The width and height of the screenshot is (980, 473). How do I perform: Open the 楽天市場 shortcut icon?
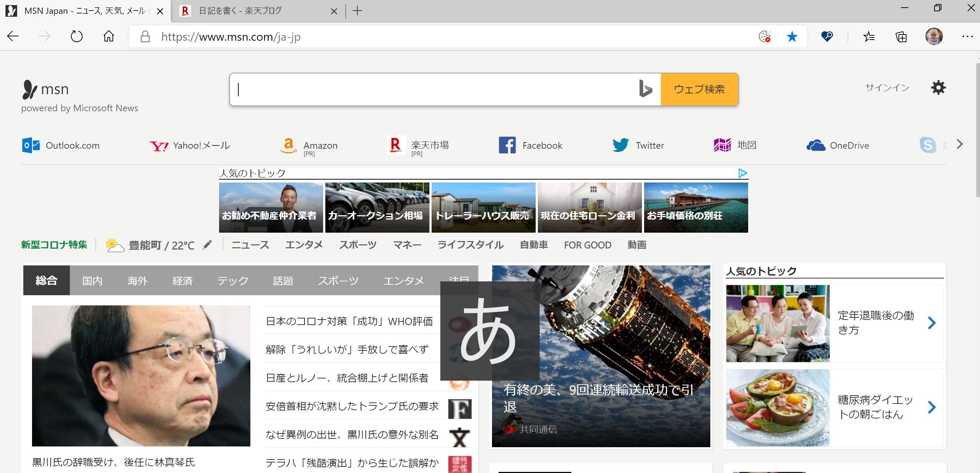click(396, 145)
